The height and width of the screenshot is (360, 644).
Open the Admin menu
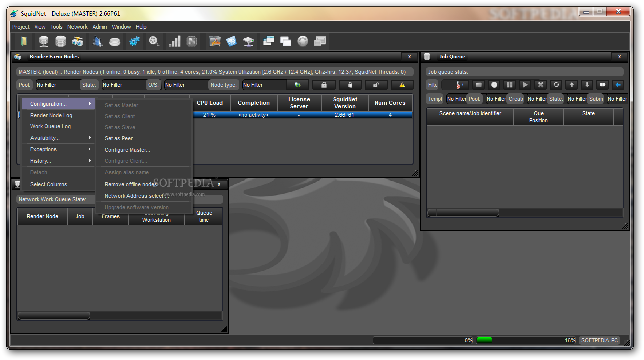coord(100,27)
